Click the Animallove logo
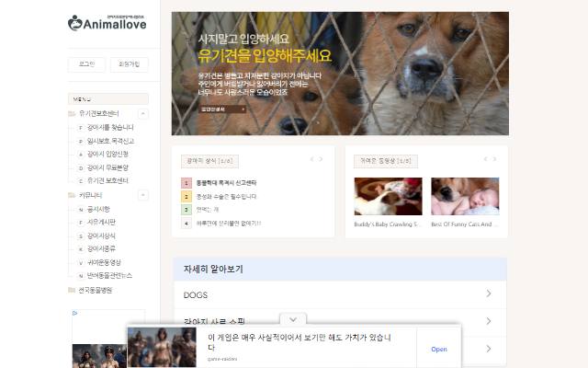 click(x=107, y=23)
